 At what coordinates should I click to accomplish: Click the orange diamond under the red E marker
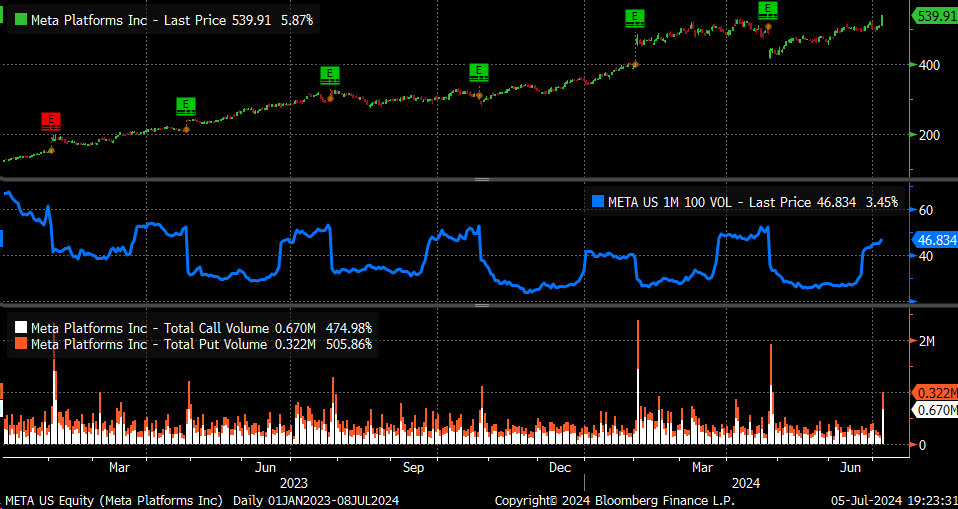coord(51,150)
